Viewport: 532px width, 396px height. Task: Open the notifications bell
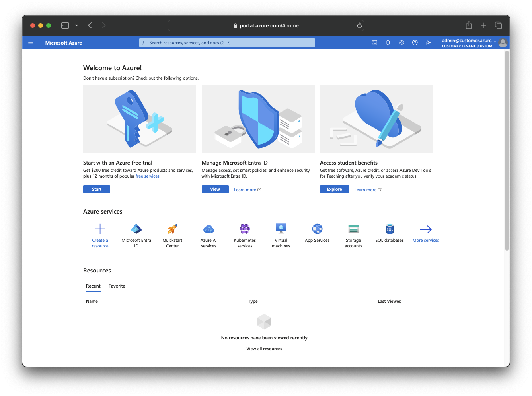tap(388, 43)
